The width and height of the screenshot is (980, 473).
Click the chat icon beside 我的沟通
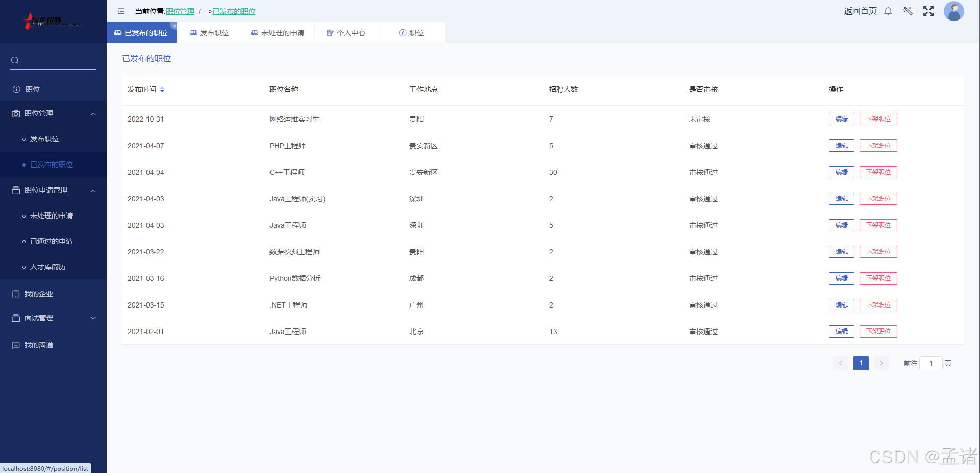[x=16, y=345]
